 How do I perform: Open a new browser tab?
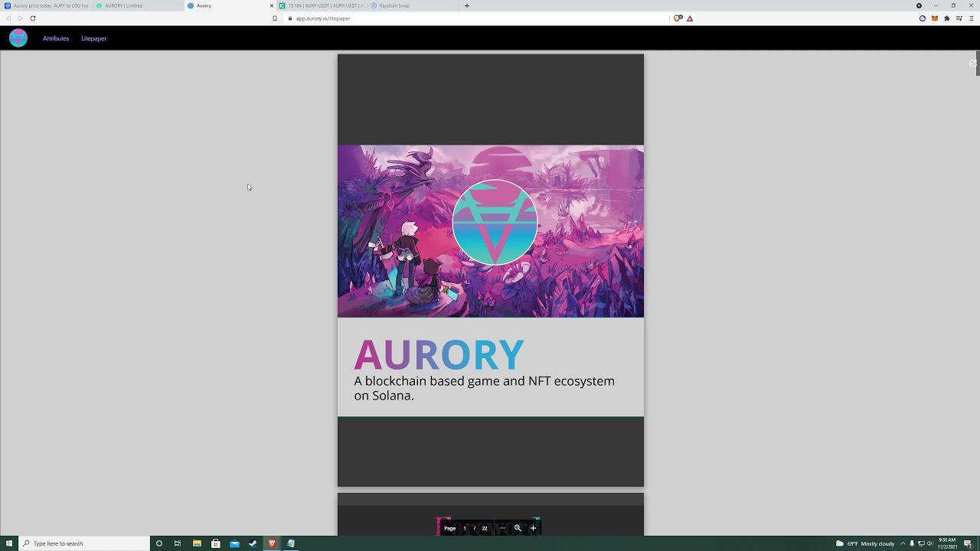[x=467, y=5]
